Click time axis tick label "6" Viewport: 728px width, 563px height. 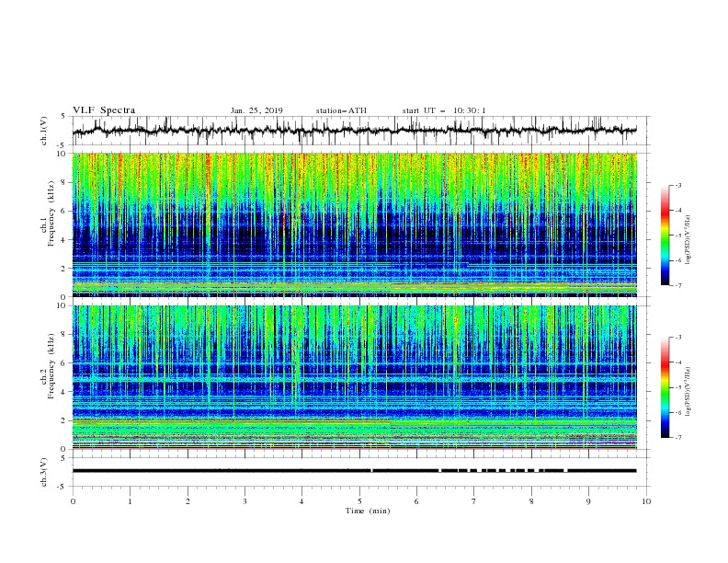point(416,501)
